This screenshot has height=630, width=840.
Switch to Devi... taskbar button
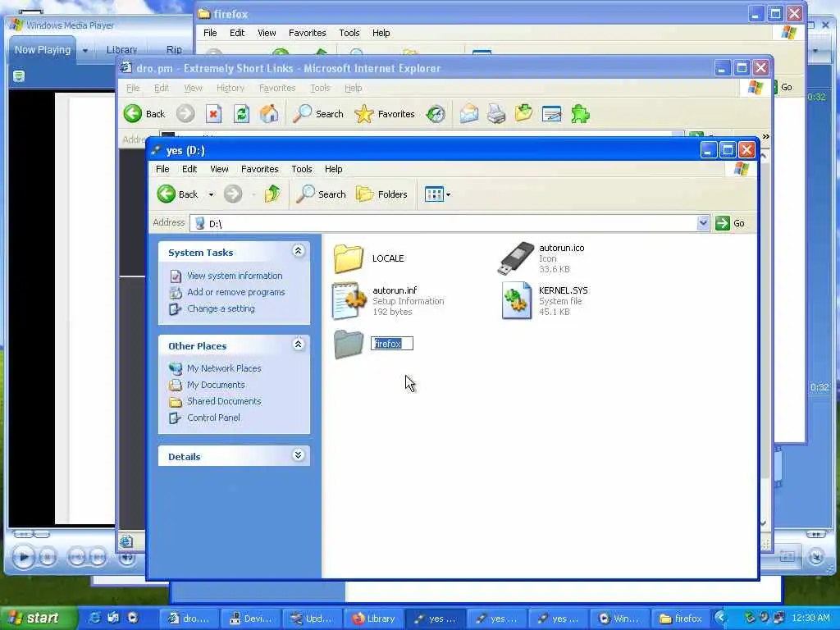click(251, 619)
